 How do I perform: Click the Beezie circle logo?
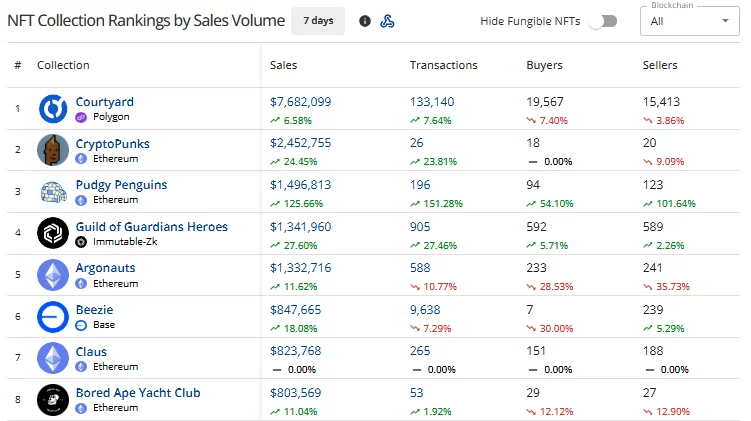(x=53, y=317)
